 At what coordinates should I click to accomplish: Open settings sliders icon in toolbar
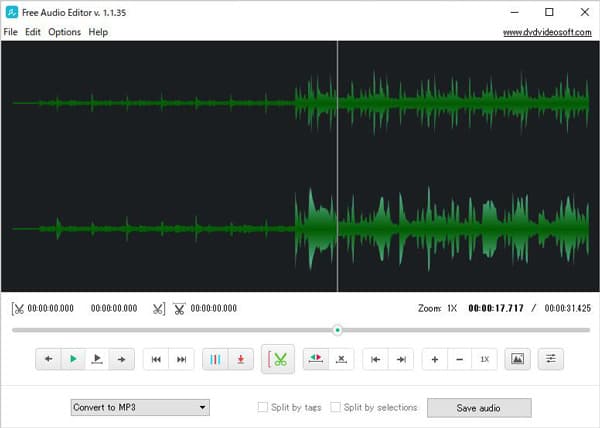(x=551, y=359)
